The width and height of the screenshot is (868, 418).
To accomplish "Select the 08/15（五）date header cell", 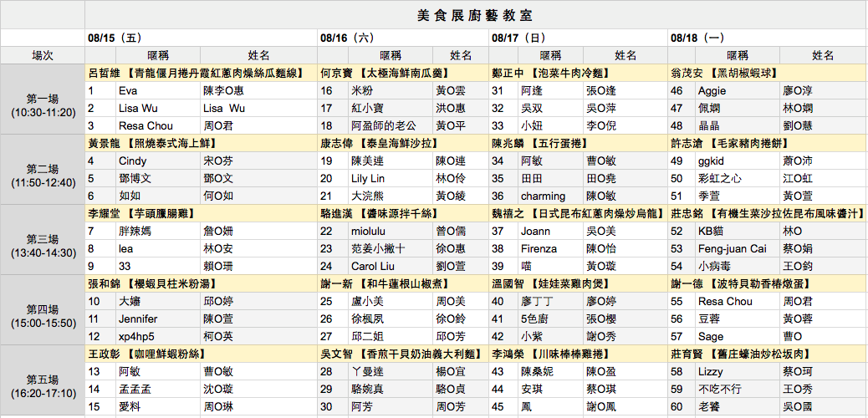I will [x=201, y=38].
